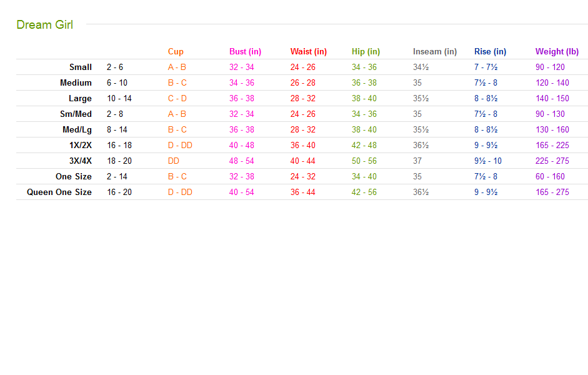Click size range 10 - 14 in Large row
The height and width of the screenshot is (375, 588).
click(119, 99)
